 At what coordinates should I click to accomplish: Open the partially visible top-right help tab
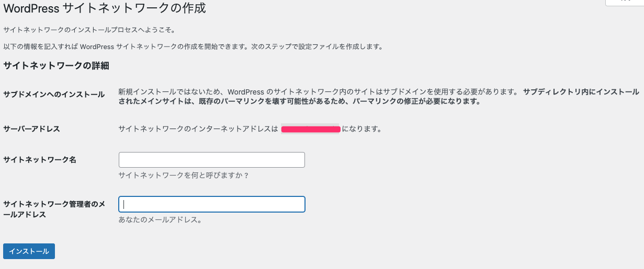(625, 2)
